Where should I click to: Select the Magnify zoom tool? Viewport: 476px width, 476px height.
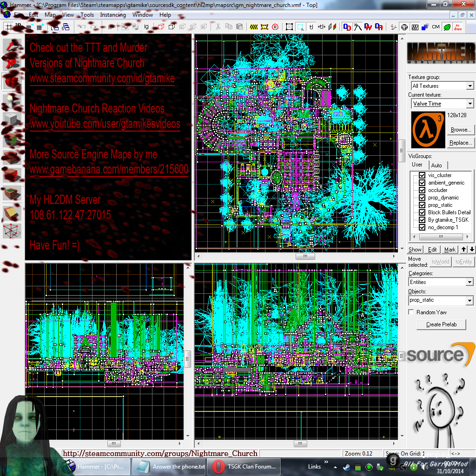tap(12, 63)
